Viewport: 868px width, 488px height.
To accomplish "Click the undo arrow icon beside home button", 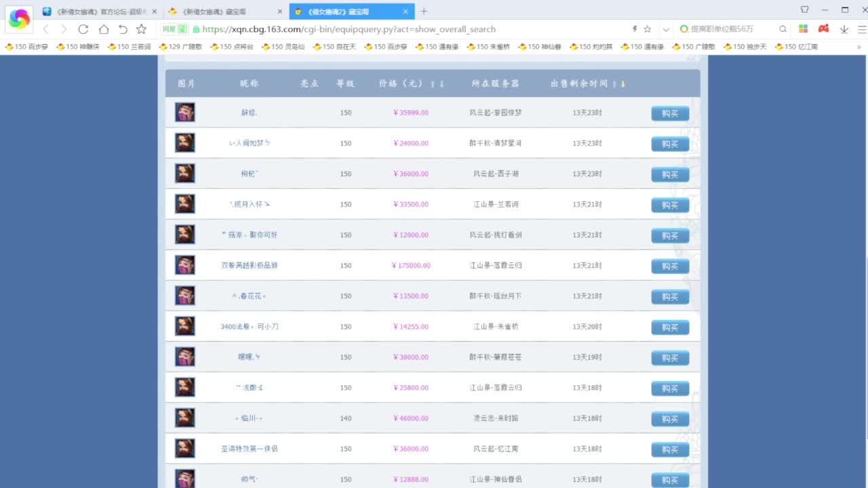I will pos(122,29).
